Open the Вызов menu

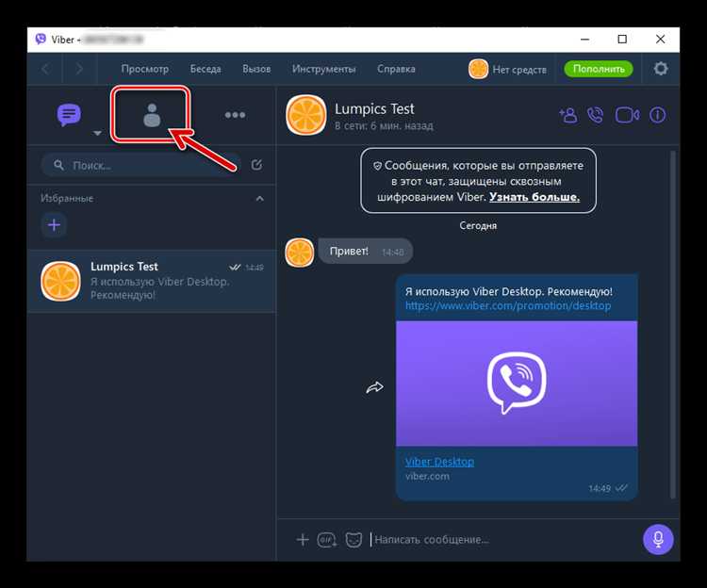256,69
